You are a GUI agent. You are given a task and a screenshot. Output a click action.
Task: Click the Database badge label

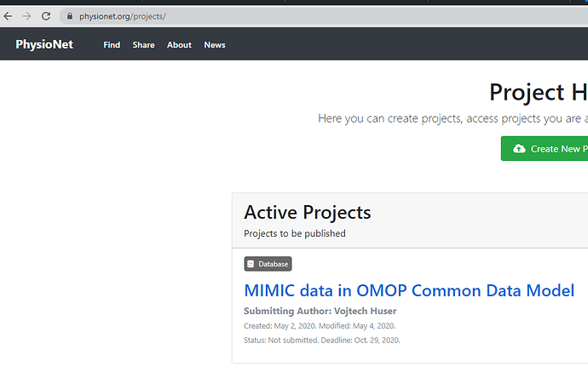(268, 264)
